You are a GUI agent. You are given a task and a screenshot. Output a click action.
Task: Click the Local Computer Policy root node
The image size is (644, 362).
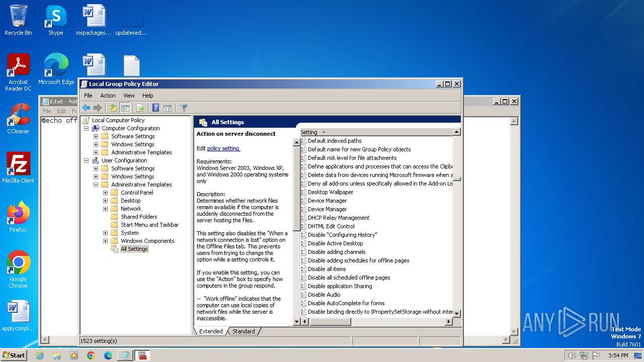(118, 120)
